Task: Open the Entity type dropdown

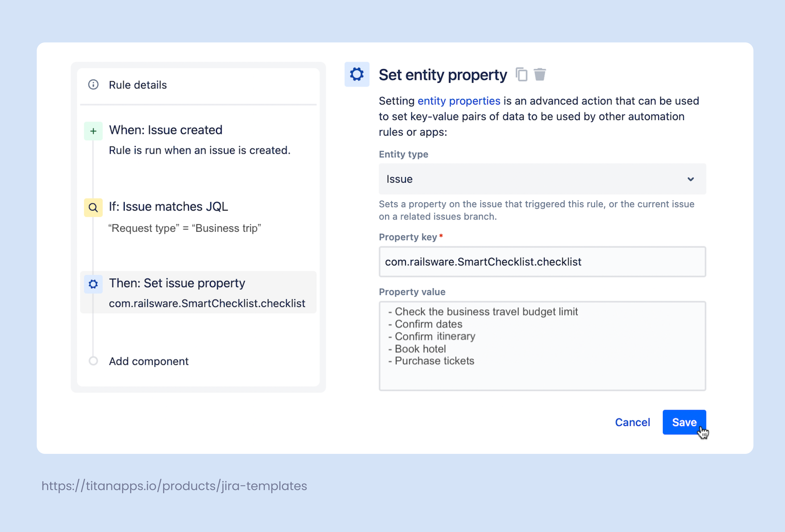Action: point(542,179)
